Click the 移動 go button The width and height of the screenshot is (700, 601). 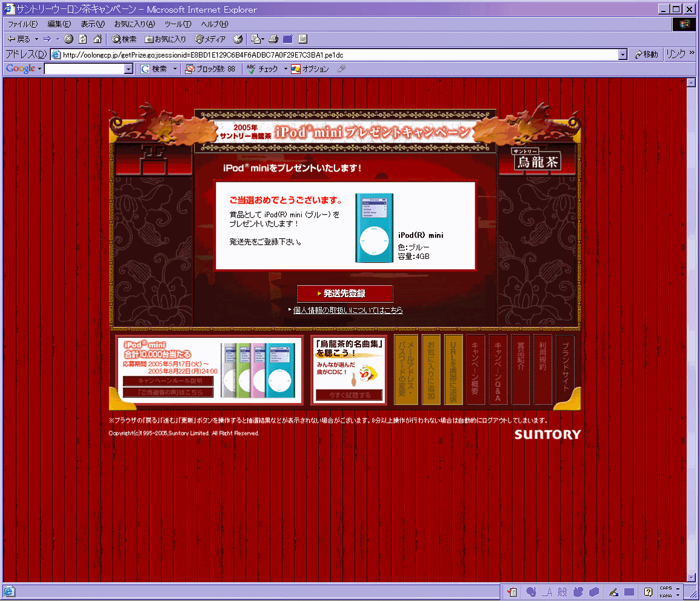(646, 55)
